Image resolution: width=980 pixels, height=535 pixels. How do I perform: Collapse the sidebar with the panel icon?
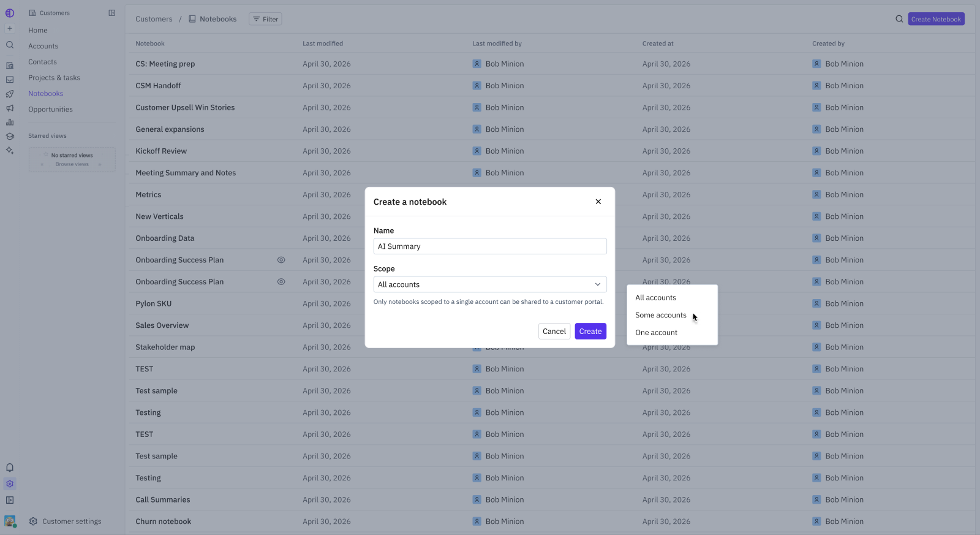tap(112, 13)
